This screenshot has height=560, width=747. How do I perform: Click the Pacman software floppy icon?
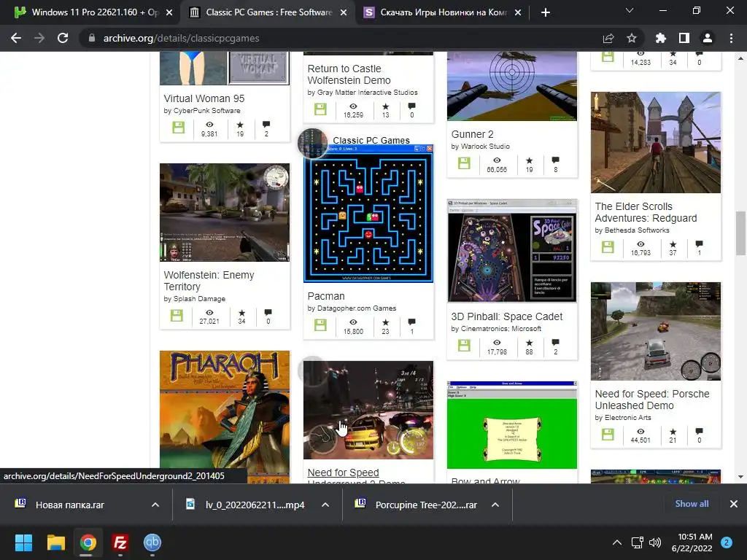[x=321, y=325]
